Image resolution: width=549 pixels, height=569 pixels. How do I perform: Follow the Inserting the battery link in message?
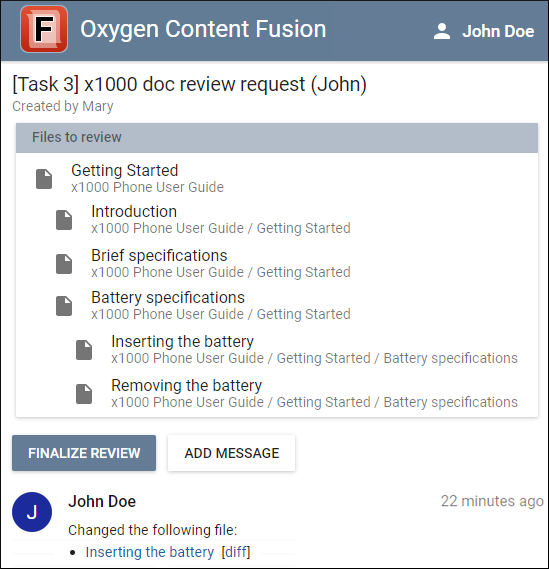149,552
